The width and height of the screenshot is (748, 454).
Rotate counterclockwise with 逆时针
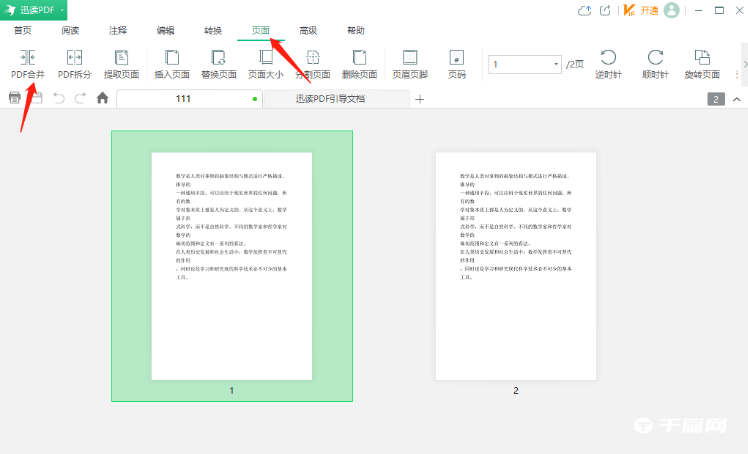pyautogui.click(x=608, y=64)
